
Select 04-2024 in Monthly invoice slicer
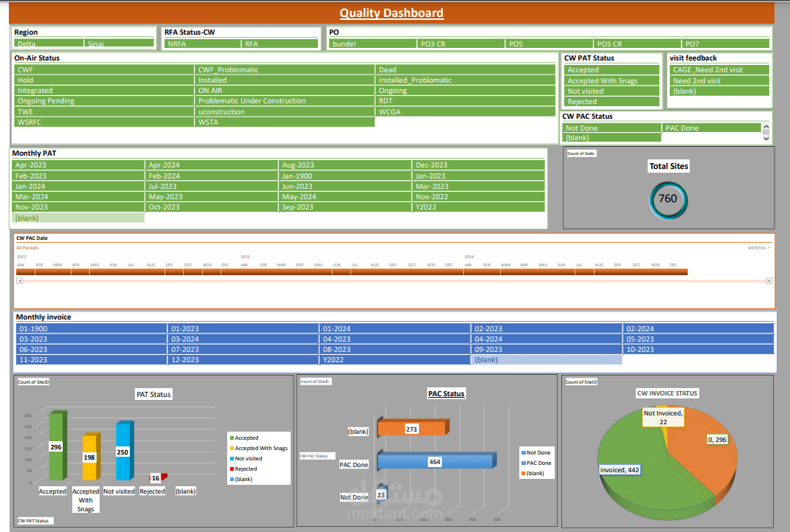546,339
